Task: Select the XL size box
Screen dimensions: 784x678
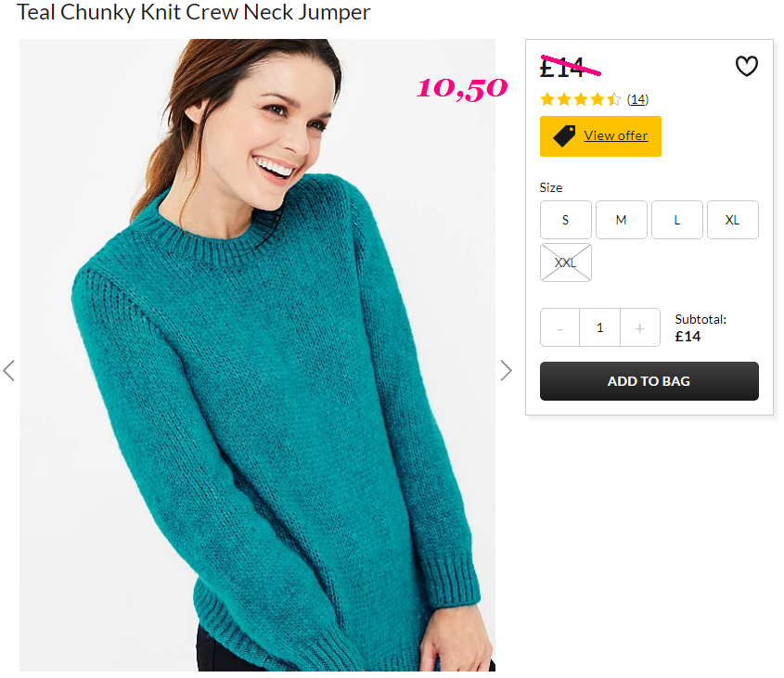Action: pos(732,220)
